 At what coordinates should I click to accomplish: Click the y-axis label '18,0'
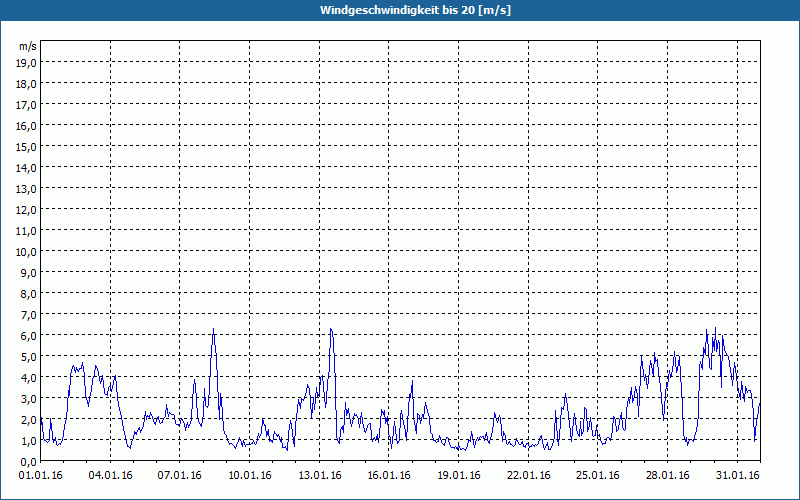(x=27, y=84)
